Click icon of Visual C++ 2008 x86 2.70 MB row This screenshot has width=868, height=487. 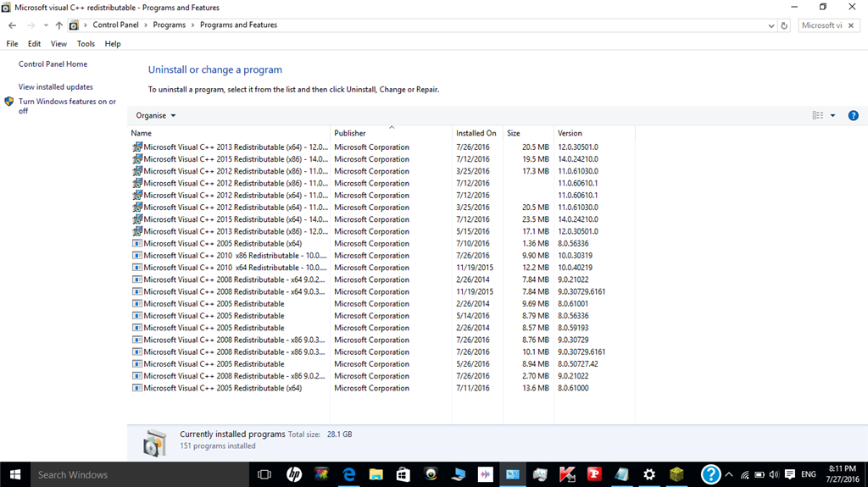tap(136, 376)
